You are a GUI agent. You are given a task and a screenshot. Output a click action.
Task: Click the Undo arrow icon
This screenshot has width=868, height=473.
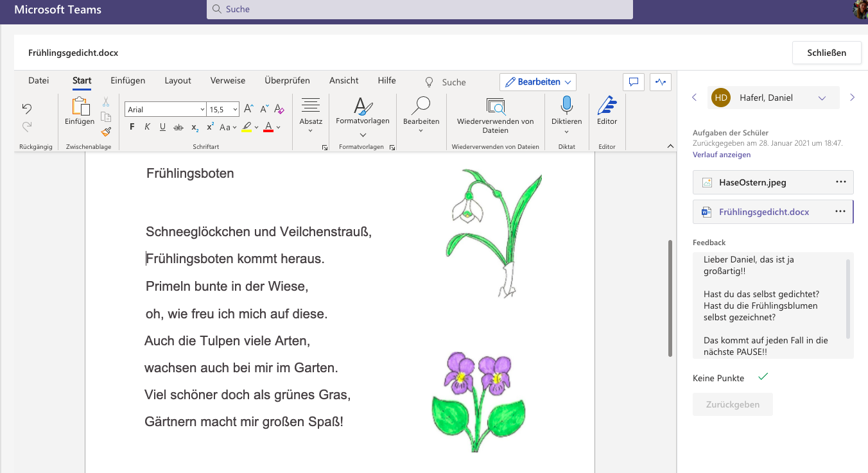(x=27, y=108)
